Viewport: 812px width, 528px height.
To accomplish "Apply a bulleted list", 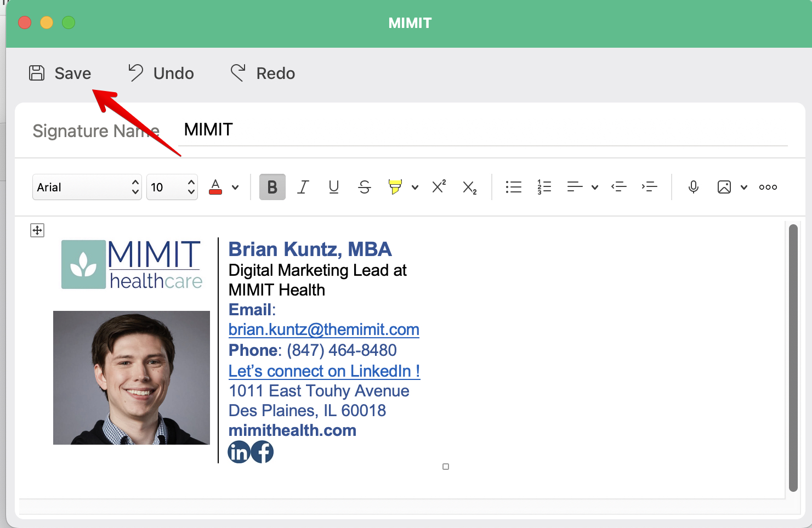I will click(513, 187).
